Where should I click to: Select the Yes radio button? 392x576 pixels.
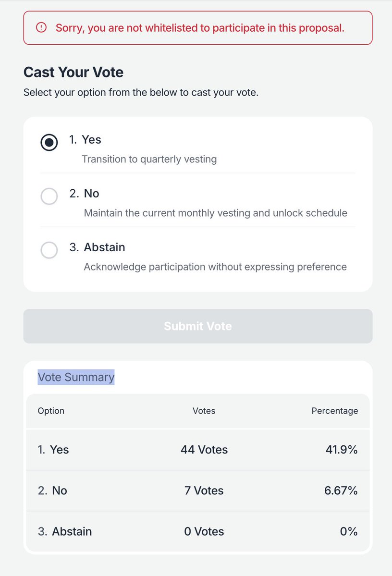[x=49, y=143]
